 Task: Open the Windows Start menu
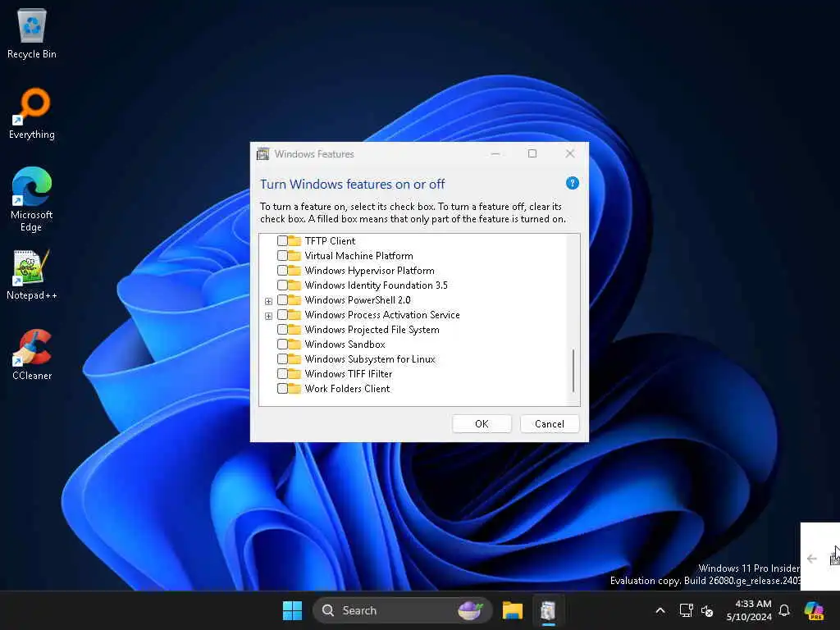click(x=293, y=610)
